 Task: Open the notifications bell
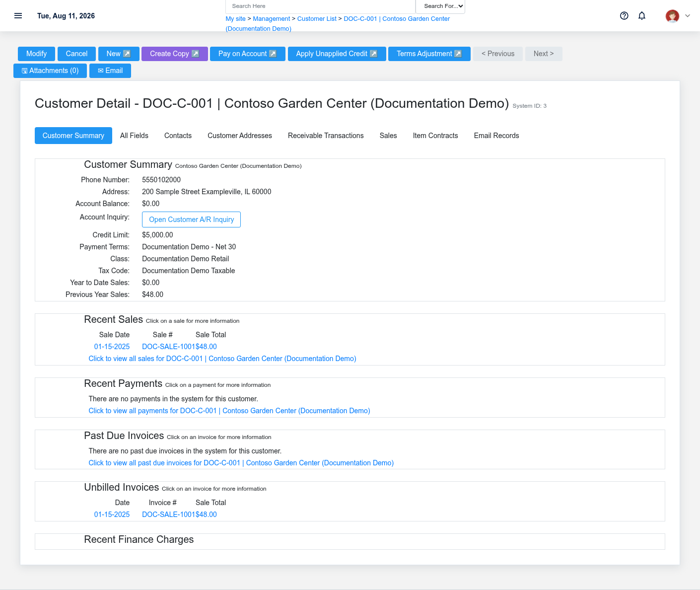point(642,16)
